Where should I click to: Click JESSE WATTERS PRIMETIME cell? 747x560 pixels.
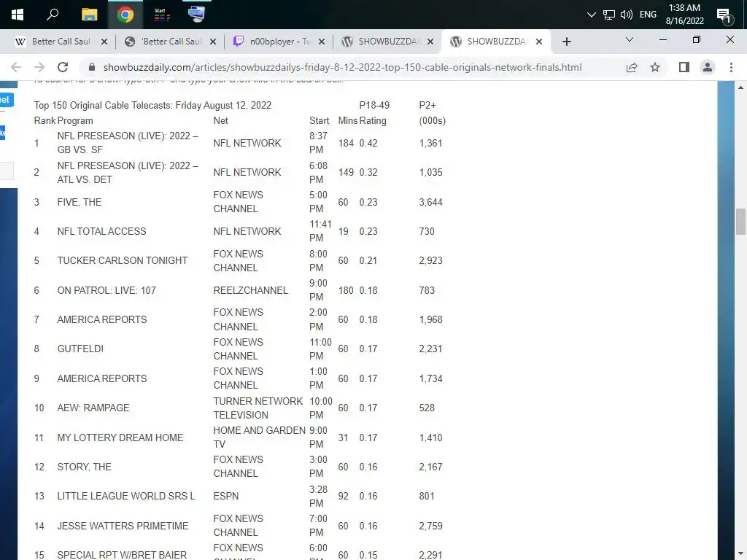(x=123, y=526)
